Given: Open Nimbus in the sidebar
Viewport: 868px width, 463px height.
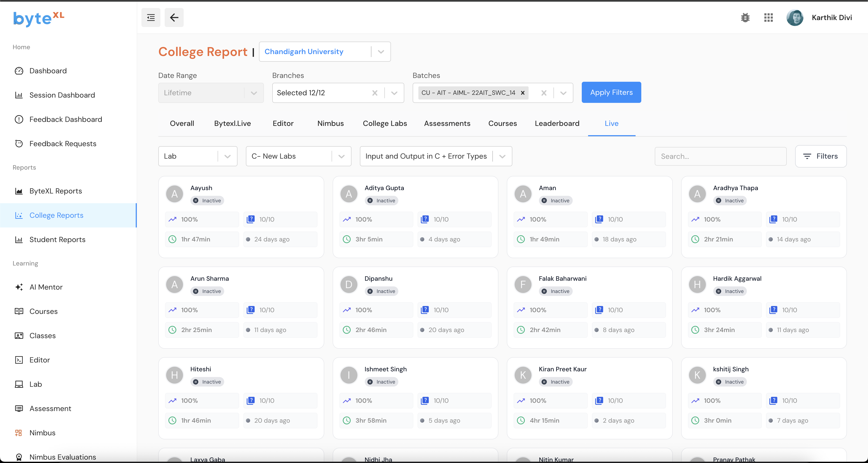Looking at the screenshot, I should (x=42, y=433).
